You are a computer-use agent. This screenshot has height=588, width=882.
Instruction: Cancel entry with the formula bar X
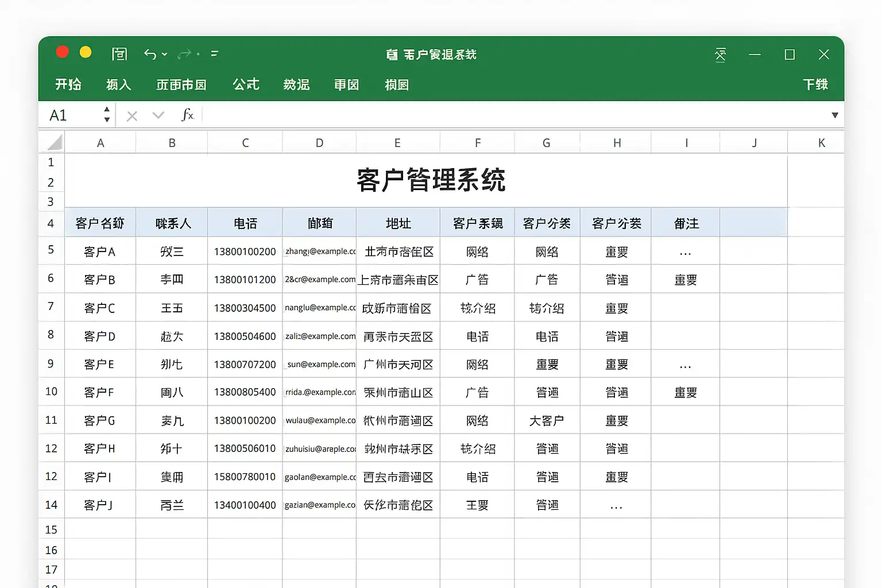pos(132,116)
